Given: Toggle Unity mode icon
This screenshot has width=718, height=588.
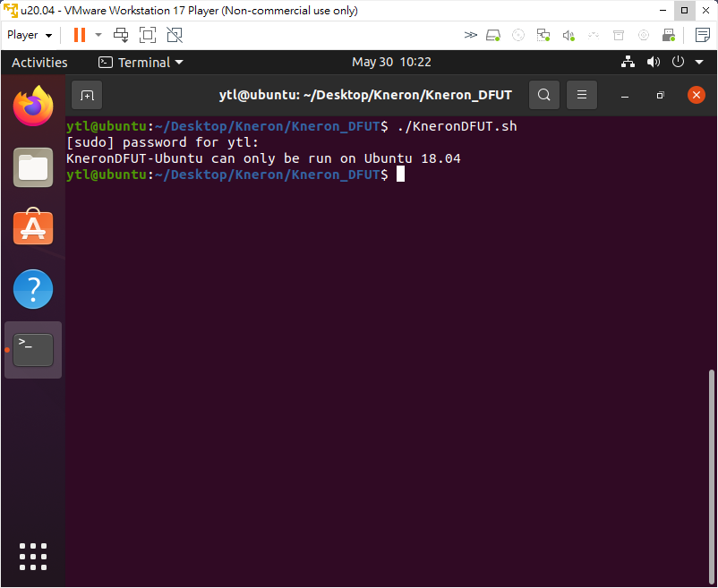Looking at the screenshot, I should pos(175,35).
